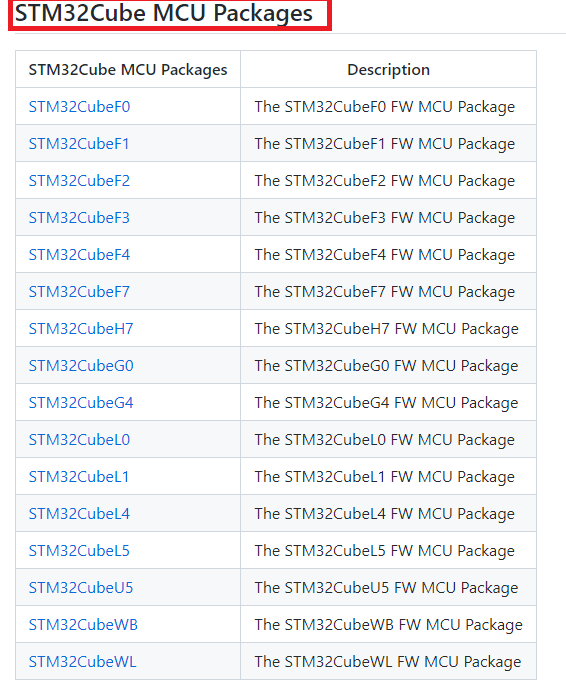566x696 pixels.
Task: Open the STM32CubeF2 package link
Action: click(79, 181)
